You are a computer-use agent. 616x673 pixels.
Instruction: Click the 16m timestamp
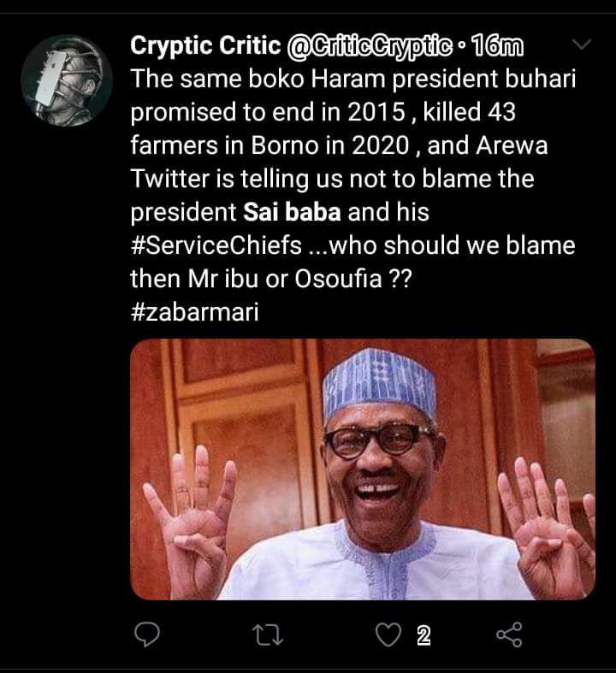pyautogui.click(x=503, y=44)
